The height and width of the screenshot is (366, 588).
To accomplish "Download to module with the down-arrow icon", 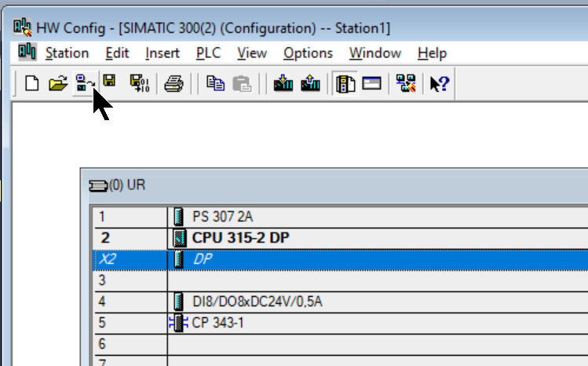I will [x=283, y=83].
